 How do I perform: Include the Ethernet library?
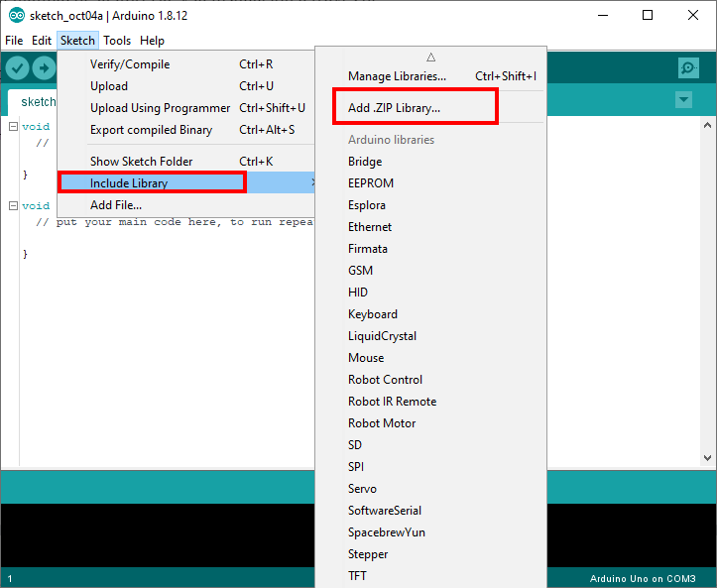point(430,227)
